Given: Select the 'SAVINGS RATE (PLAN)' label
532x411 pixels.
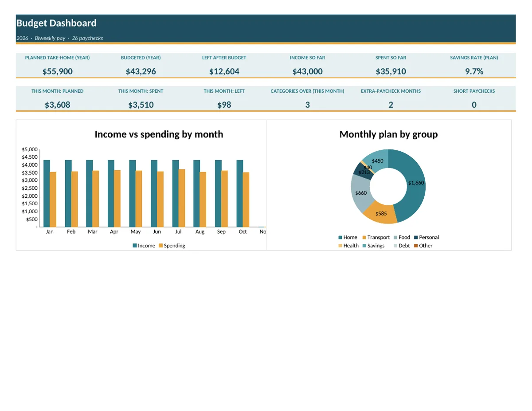Looking at the screenshot, I should [x=474, y=58].
